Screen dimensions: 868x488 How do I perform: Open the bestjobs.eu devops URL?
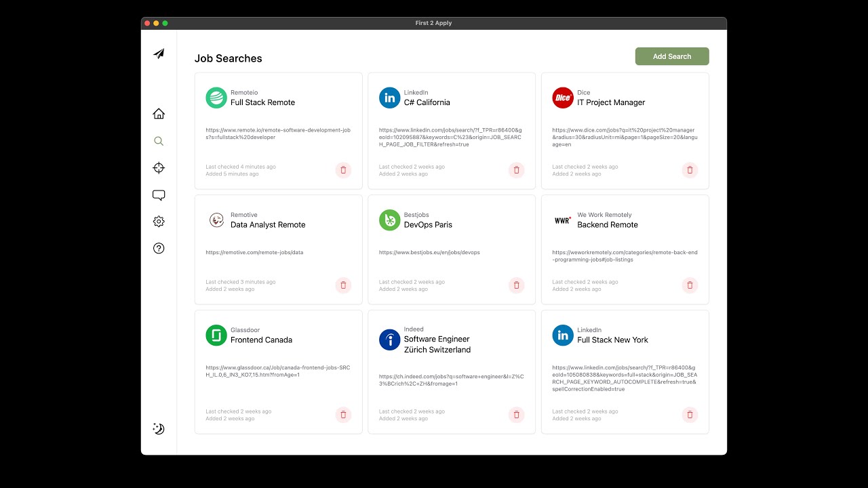coord(429,252)
